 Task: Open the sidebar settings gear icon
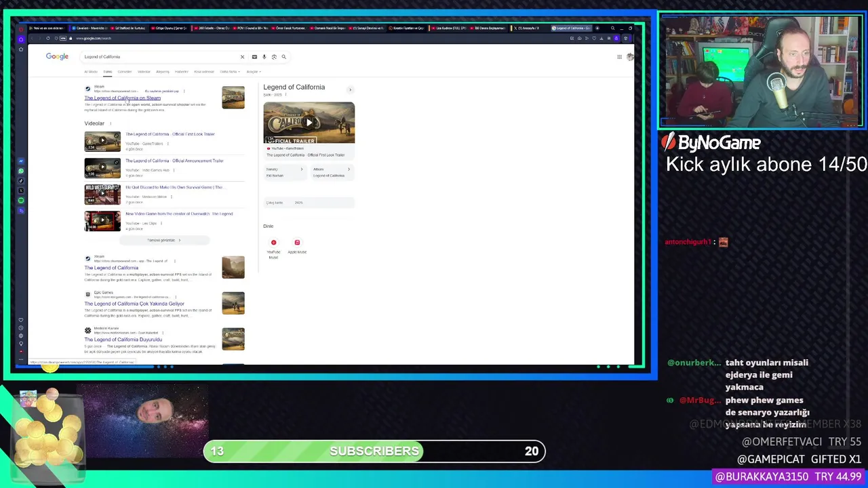click(x=21, y=336)
